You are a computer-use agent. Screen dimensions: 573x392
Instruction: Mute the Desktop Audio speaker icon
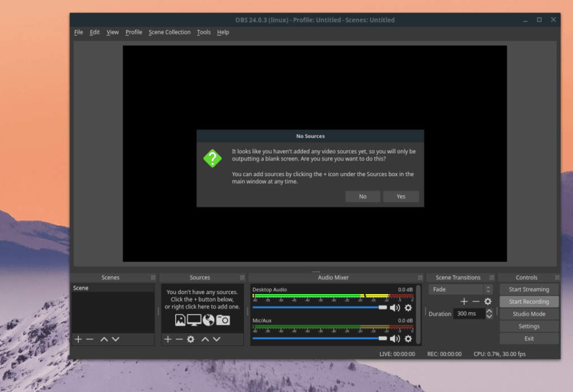395,308
